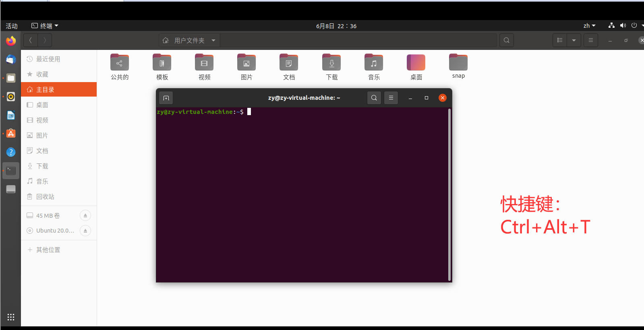Restore the file manager window size
The width and height of the screenshot is (644, 330).
point(626,40)
